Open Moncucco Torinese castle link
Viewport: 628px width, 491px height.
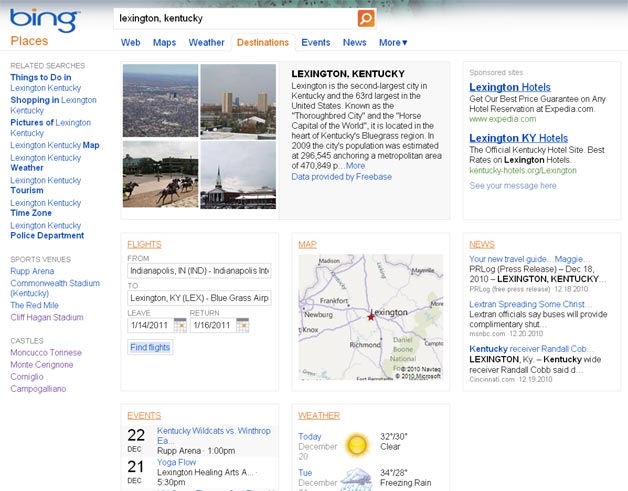46,352
